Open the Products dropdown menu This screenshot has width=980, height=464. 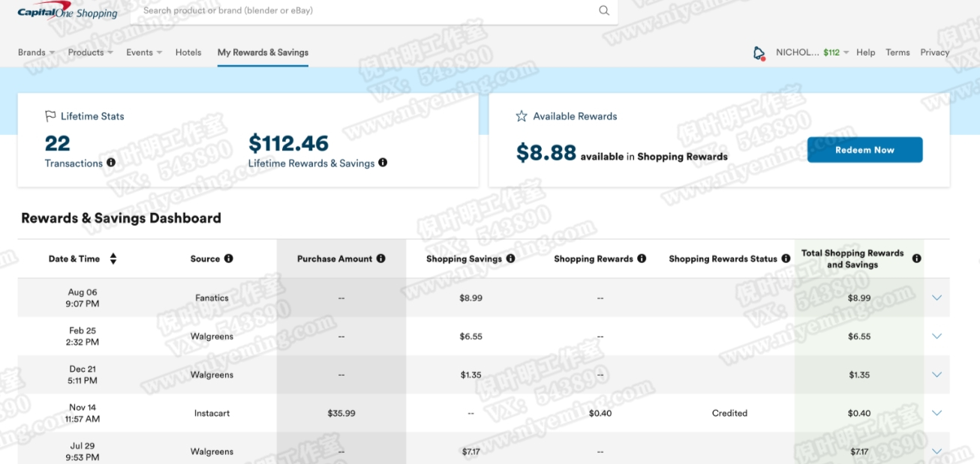pyautogui.click(x=90, y=52)
